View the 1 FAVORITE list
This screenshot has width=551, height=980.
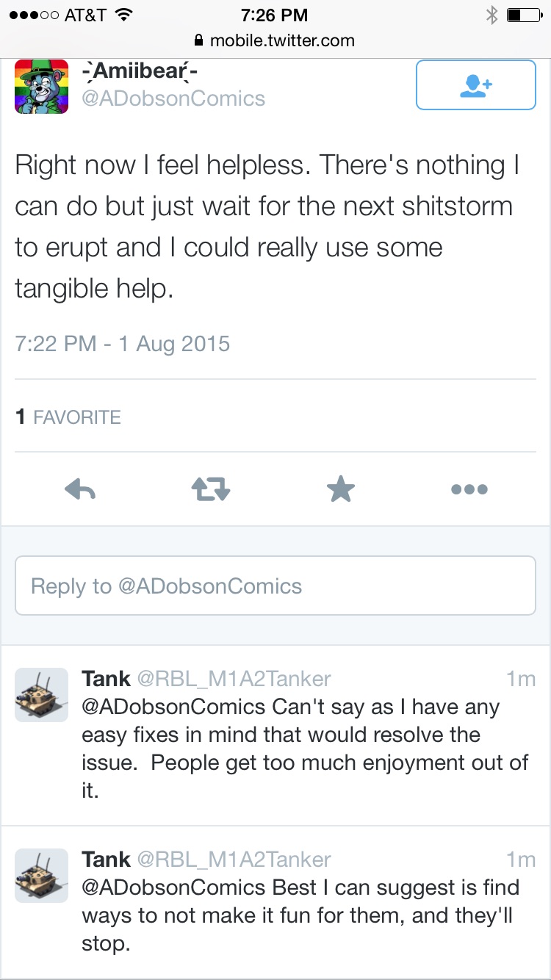pos(68,417)
